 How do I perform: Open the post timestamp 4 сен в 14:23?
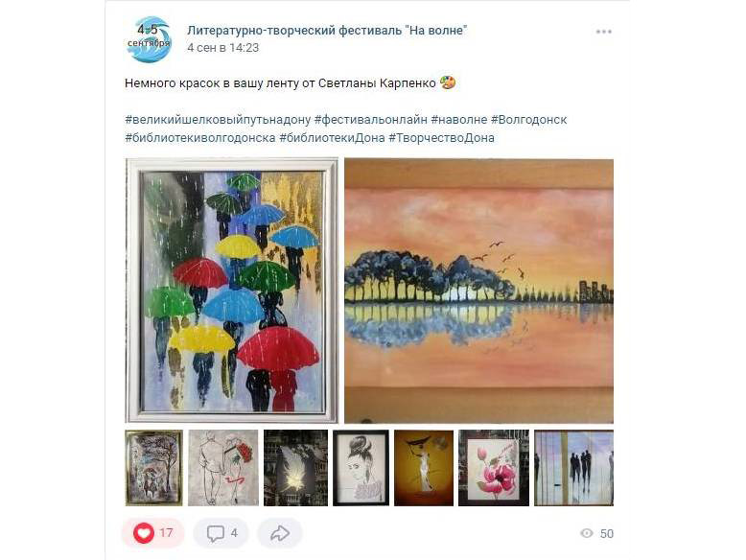(x=222, y=48)
